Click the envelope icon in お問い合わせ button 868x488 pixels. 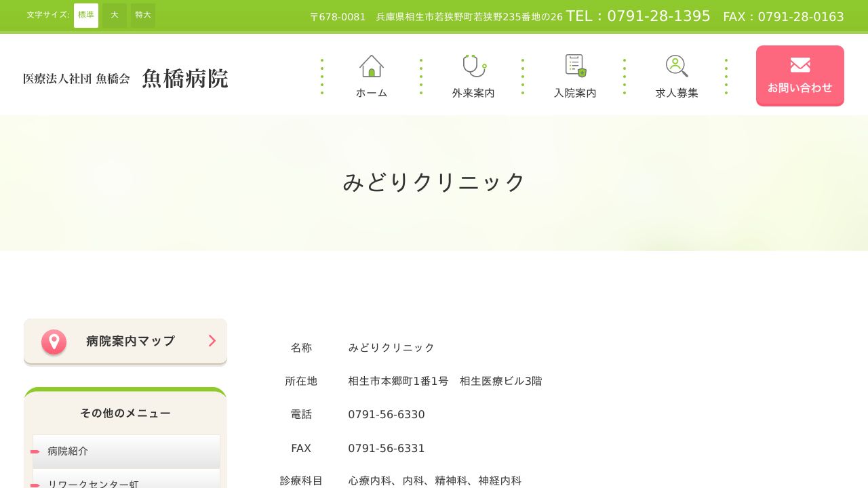(800, 65)
